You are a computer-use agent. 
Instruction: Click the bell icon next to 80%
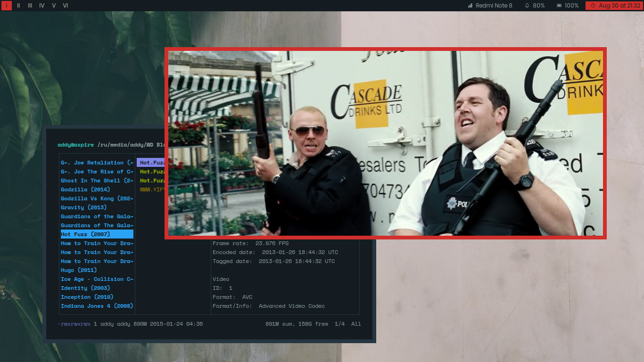coord(527,6)
